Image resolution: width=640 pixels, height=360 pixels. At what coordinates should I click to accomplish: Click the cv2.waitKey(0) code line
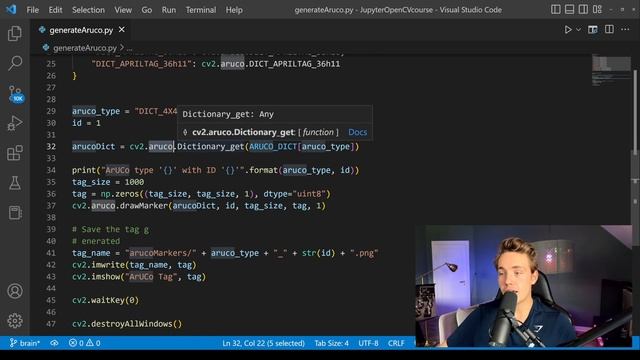(105, 300)
